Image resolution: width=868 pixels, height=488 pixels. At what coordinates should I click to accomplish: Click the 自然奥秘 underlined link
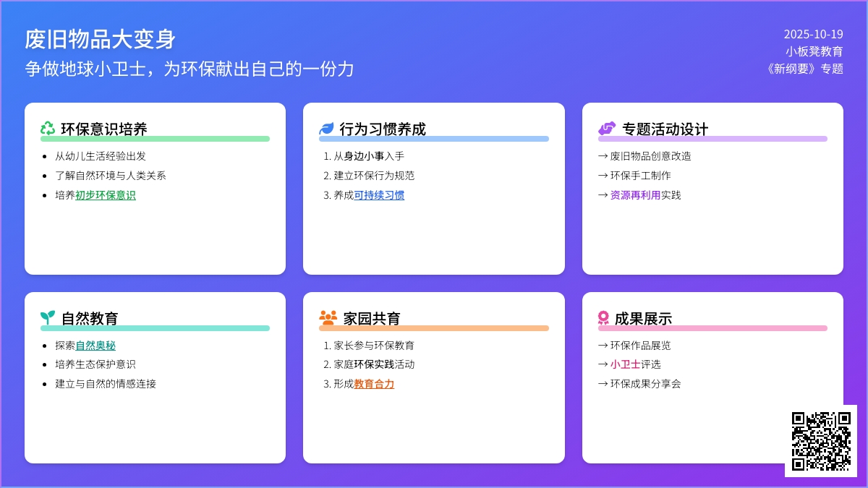95,346
